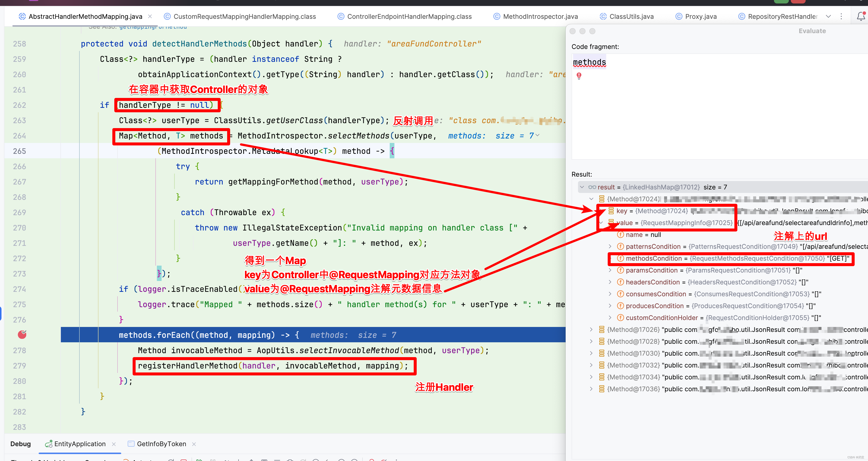This screenshot has width=868, height=461.
Task: Click the error bulb in the code fragment
Action: (x=579, y=76)
